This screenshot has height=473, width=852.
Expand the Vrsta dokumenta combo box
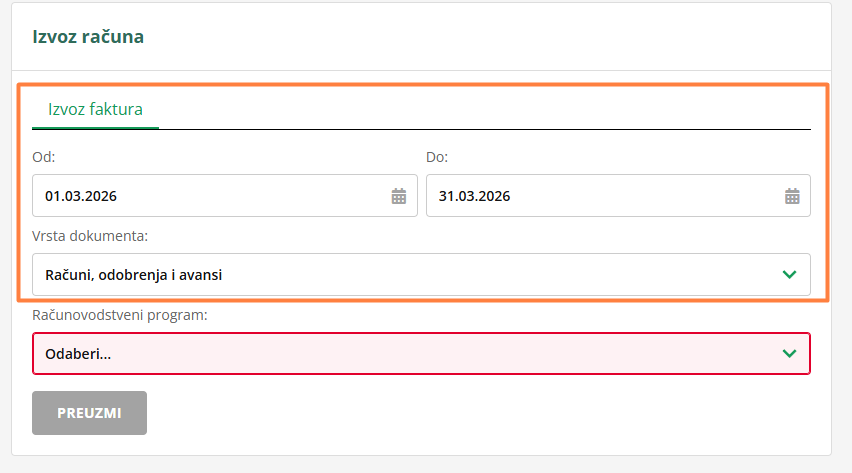(420, 274)
